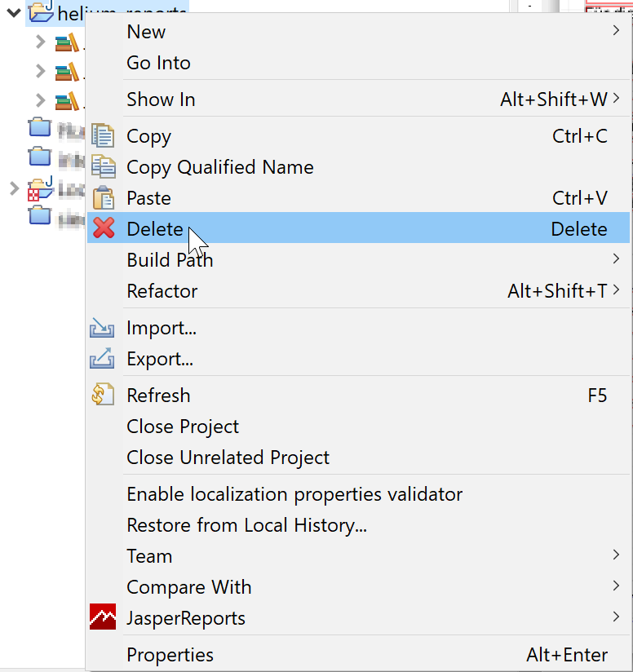Select a blue folder item in the explorer

pos(38,126)
